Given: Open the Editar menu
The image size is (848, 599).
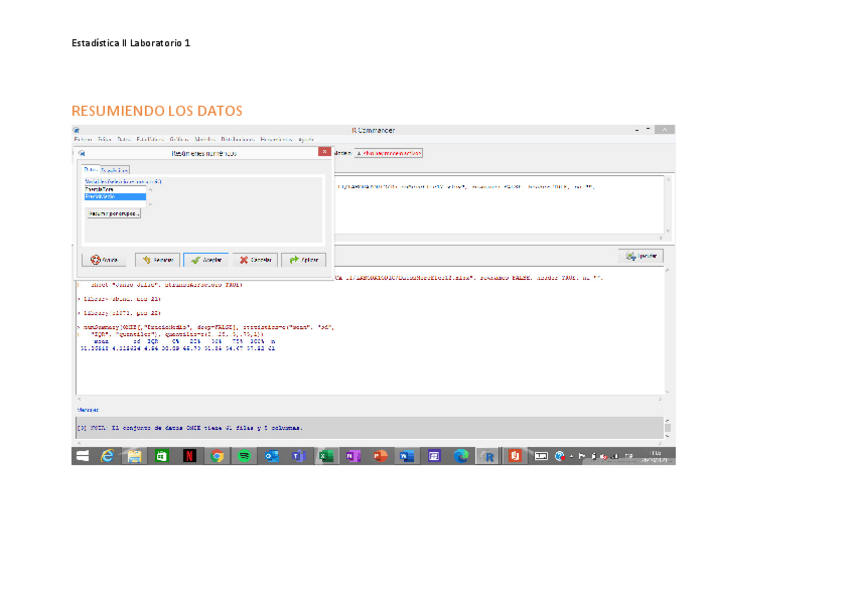Looking at the screenshot, I should pos(104,139).
